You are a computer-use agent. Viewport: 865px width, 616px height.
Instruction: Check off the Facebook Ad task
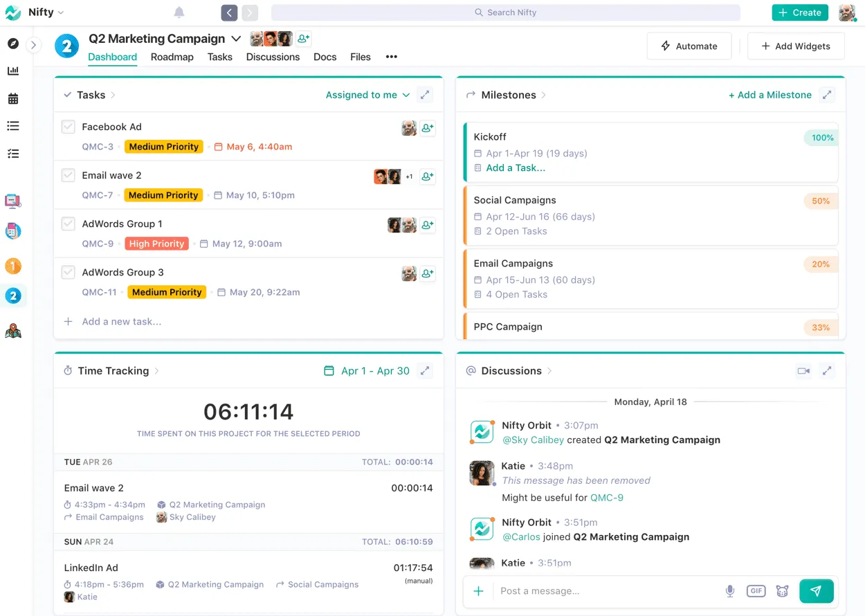point(68,127)
